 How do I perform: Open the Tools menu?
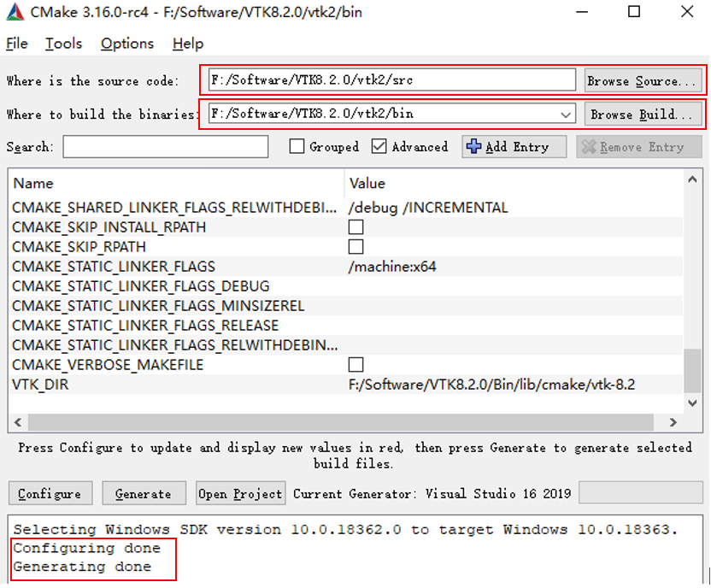point(63,44)
